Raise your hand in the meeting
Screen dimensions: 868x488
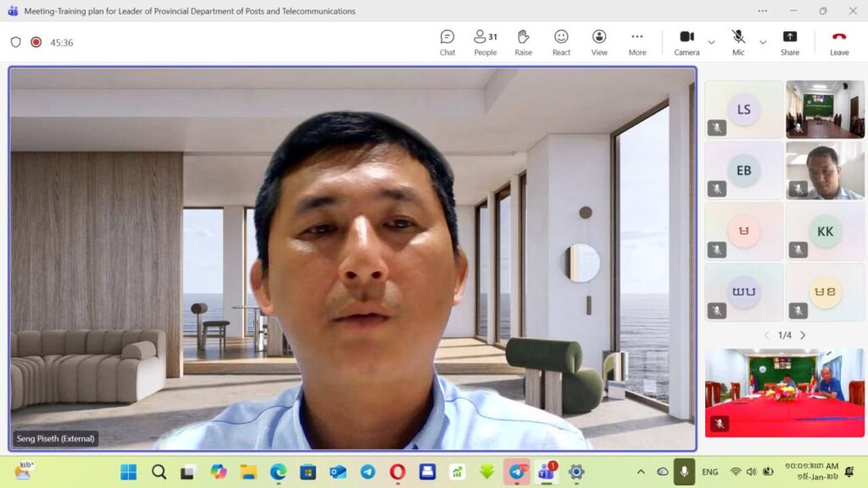(523, 42)
